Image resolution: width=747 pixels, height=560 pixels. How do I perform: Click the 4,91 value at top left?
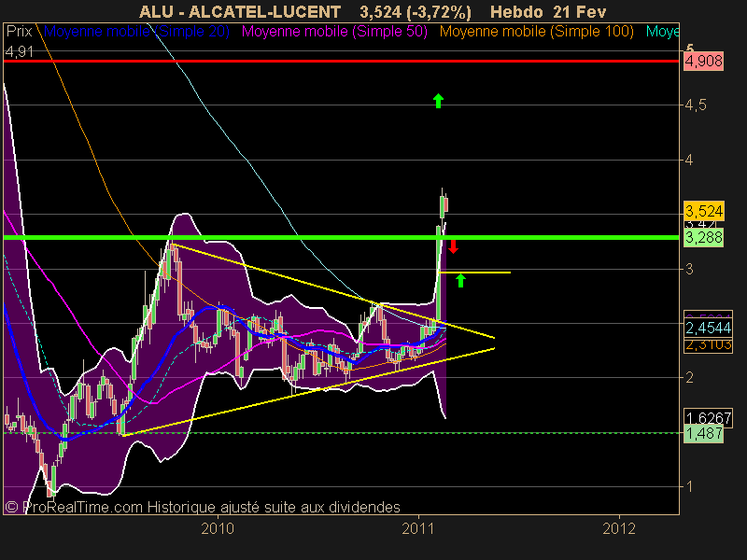[19, 51]
